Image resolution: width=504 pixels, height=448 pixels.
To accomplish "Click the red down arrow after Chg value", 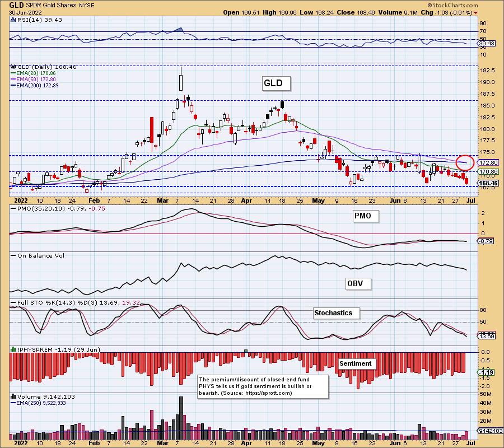I will pyautogui.click(x=475, y=13).
